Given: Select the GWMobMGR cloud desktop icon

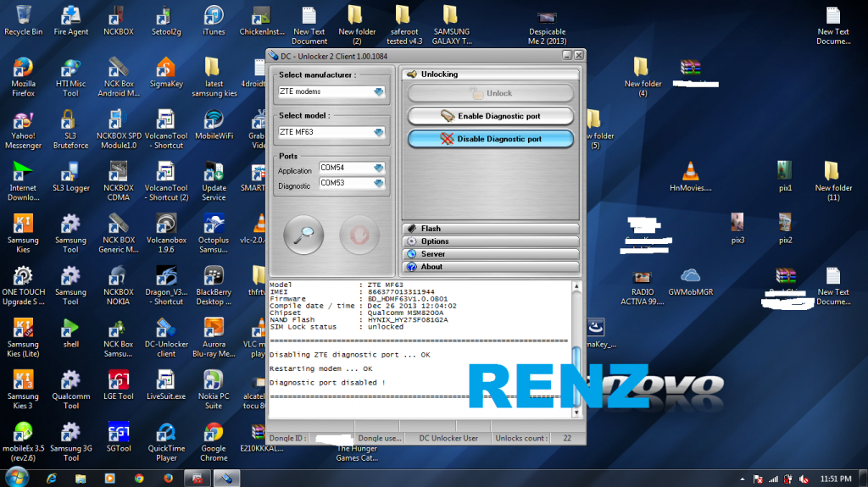Looking at the screenshot, I should (x=690, y=281).
